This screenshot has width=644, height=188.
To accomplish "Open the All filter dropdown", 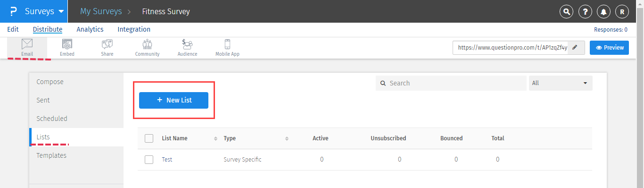I will tap(561, 83).
